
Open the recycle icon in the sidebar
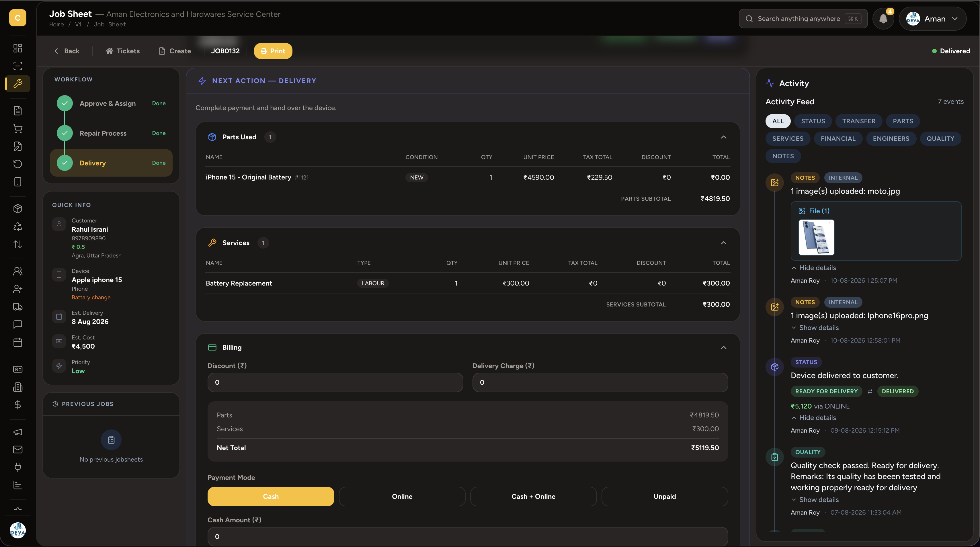coord(17,226)
